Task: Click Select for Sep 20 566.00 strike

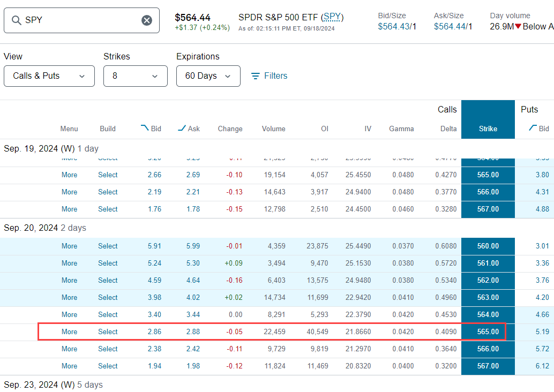Action: [108, 349]
